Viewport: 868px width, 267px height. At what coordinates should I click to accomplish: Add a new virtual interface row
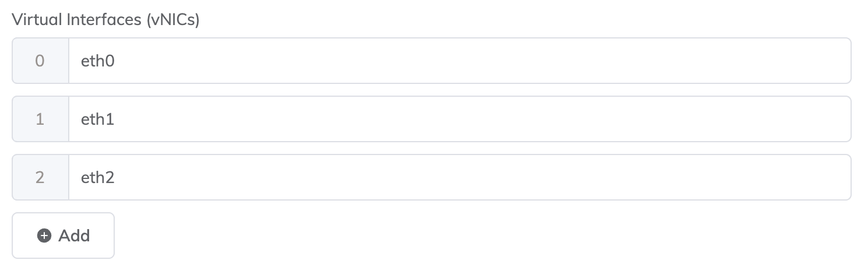(63, 236)
